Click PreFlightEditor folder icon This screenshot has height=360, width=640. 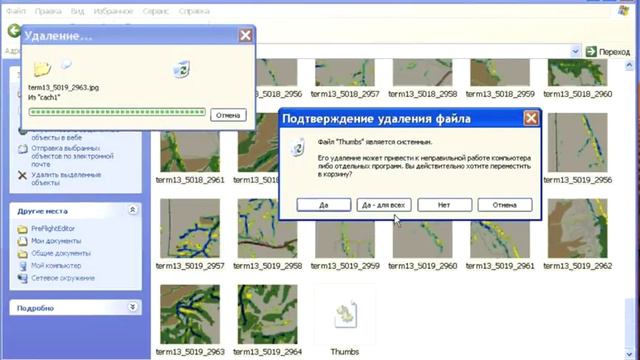click(x=22, y=229)
